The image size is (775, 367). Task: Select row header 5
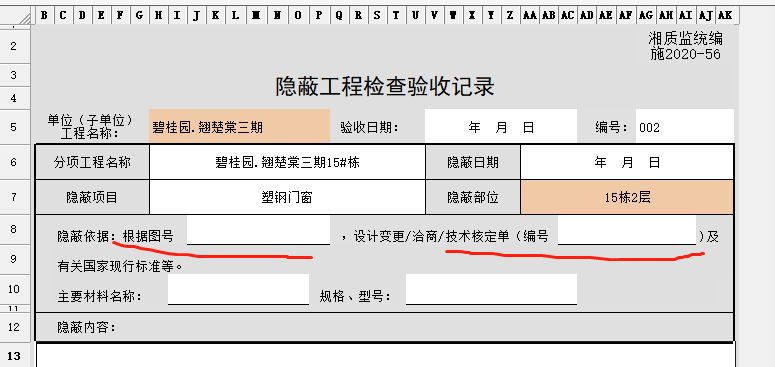tap(13, 126)
